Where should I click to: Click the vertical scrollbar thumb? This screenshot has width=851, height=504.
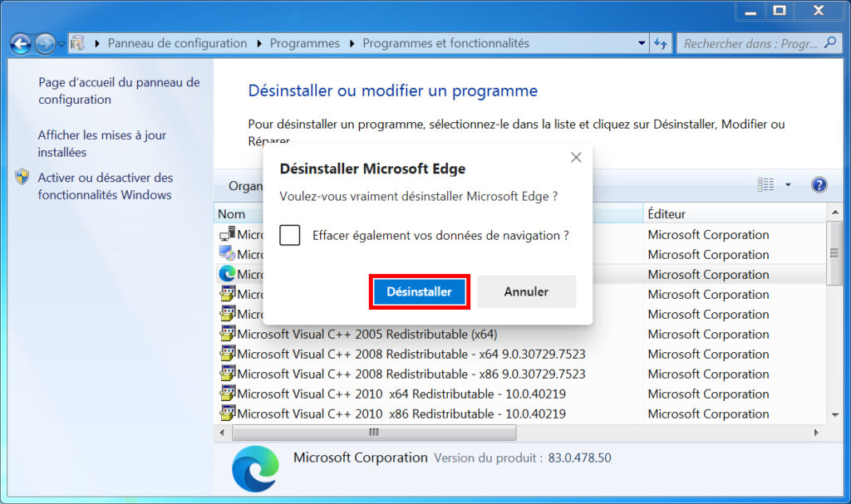tap(834, 252)
